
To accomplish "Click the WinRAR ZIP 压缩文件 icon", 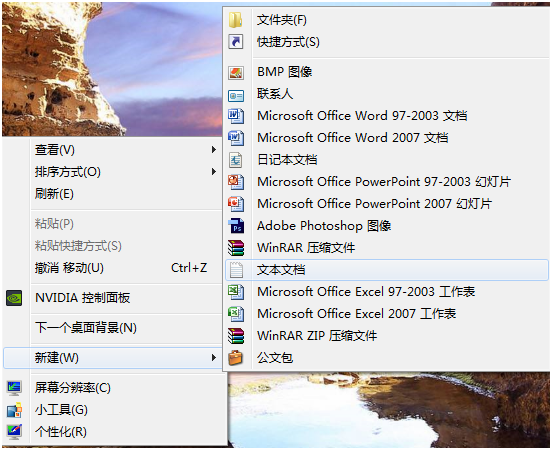I will pos(236,336).
